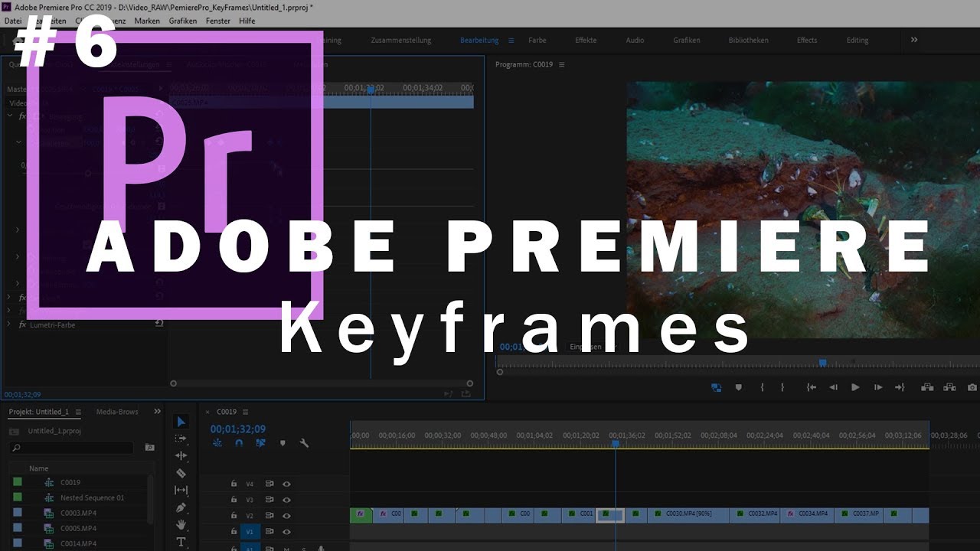Open Grafiken menu
The width and height of the screenshot is (980, 551).
(x=183, y=21)
